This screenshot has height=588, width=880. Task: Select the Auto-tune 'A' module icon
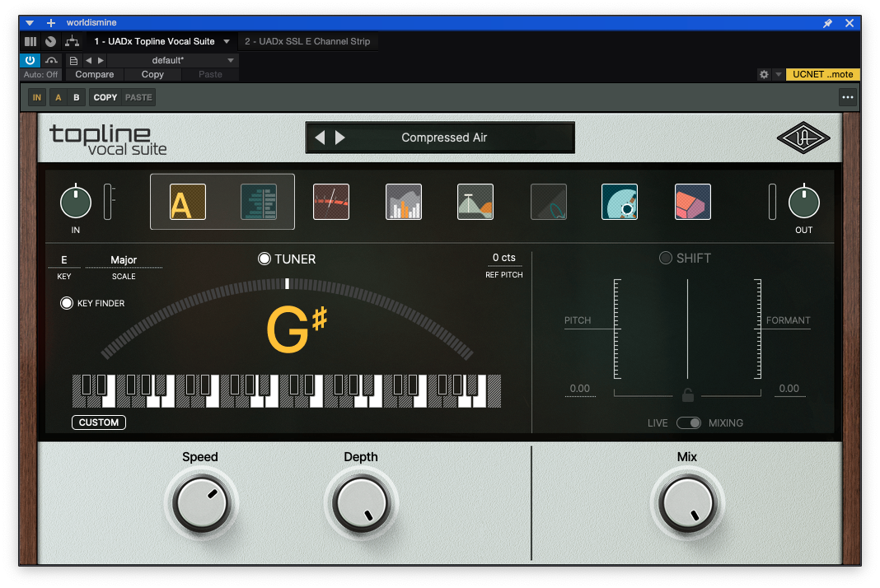187,202
